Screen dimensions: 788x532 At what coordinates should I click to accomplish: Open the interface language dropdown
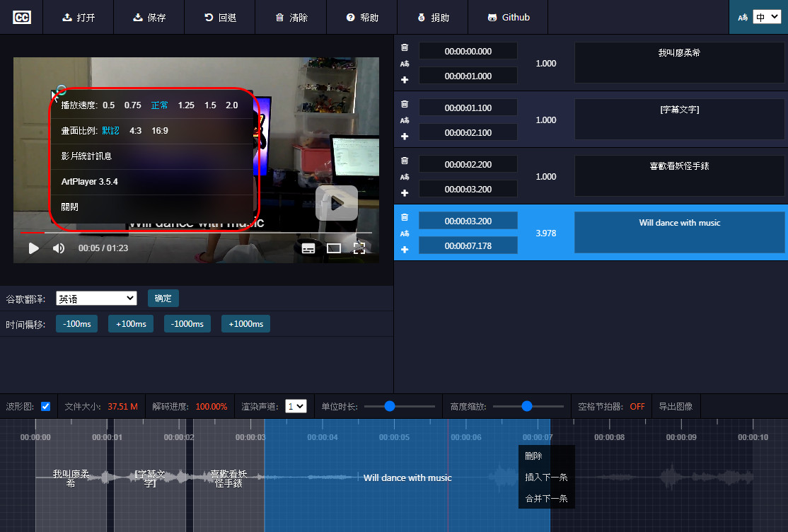click(766, 17)
